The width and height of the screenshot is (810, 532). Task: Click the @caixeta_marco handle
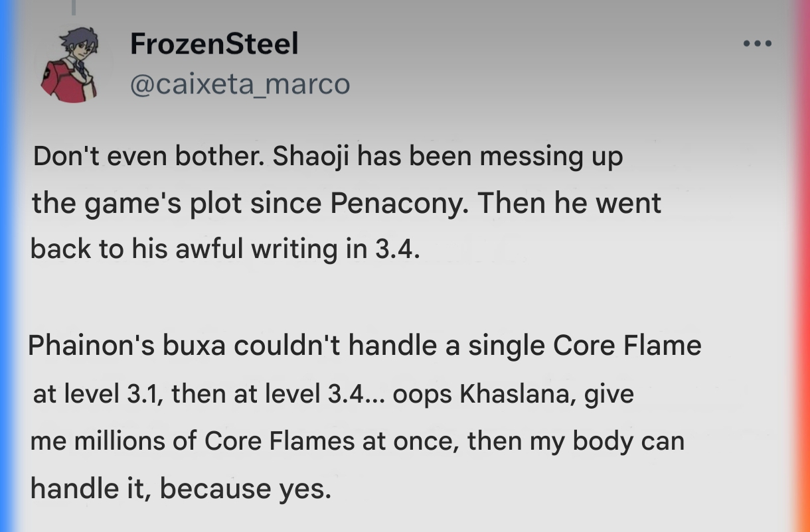tap(240, 84)
